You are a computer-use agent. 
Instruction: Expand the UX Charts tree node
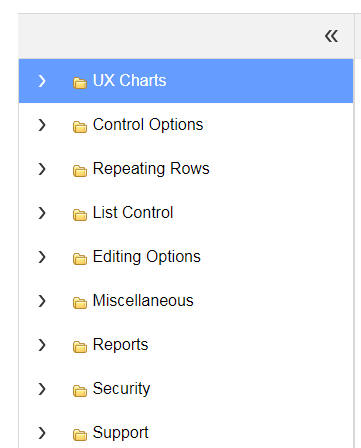[x=42, y=81]
